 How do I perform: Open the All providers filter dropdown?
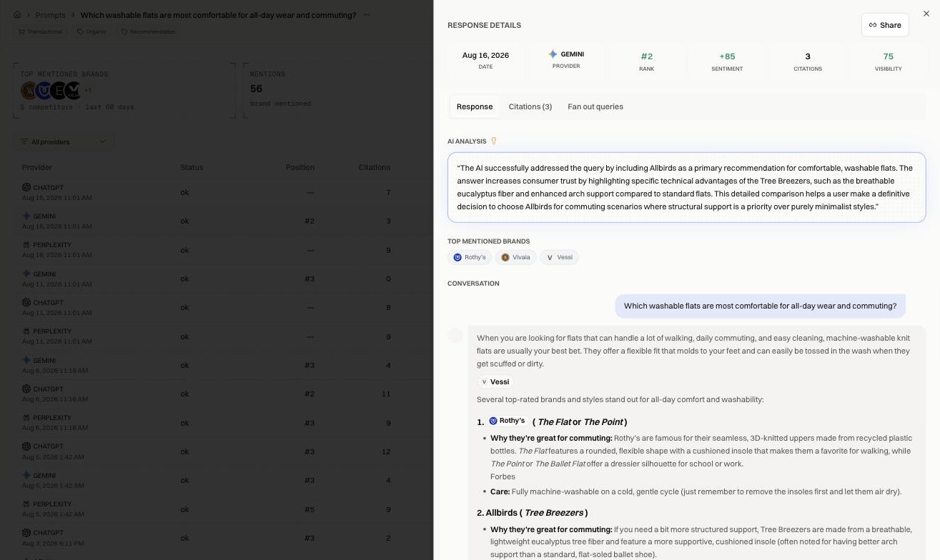pyautogui.click(x=64, y=141)
